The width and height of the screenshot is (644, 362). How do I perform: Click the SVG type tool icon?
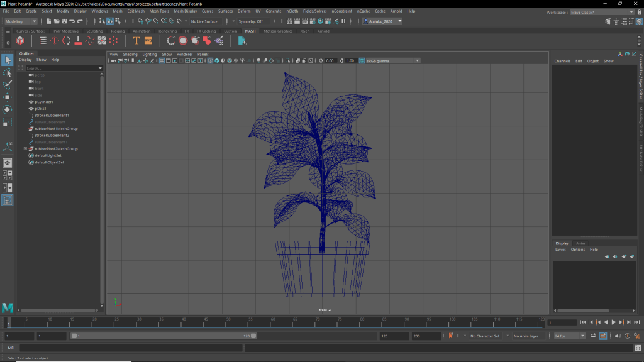click(x=148, y=41)
